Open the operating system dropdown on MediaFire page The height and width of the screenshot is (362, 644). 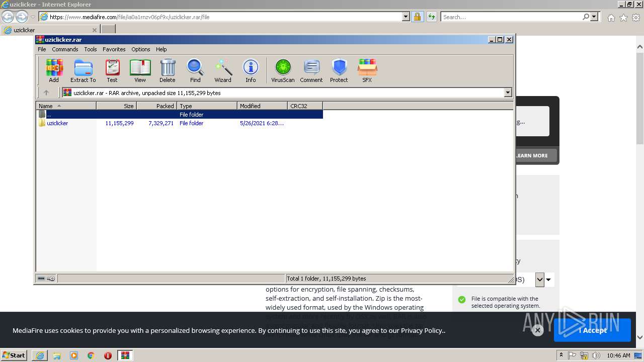pyautogui.click(x=540, y=280)
